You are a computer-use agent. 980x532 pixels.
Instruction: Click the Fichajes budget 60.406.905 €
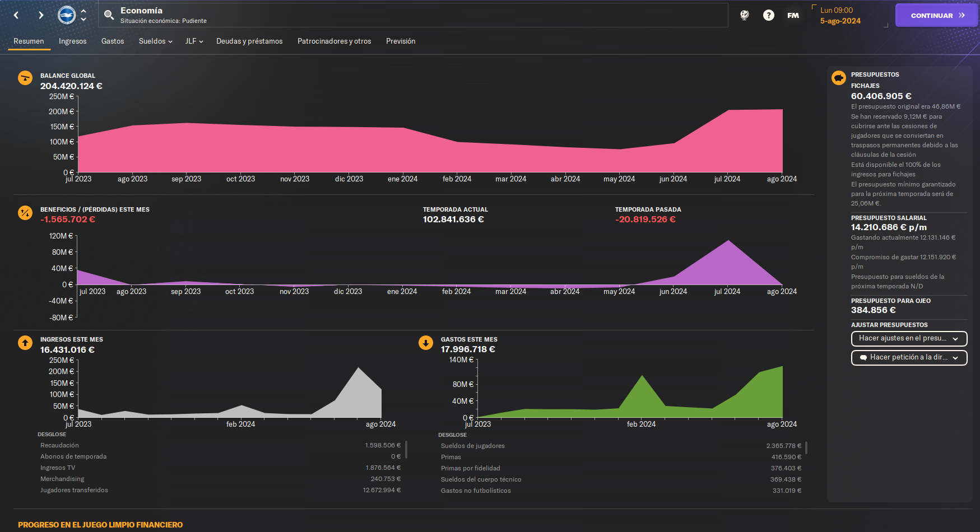[x=881, y=96]
